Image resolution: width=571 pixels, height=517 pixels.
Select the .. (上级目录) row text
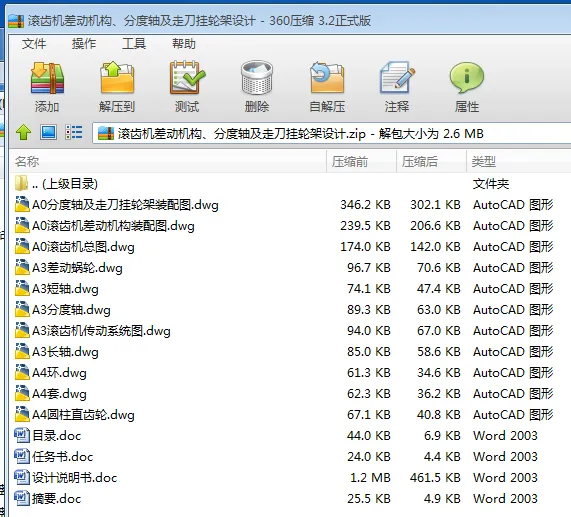pos(65,183)
